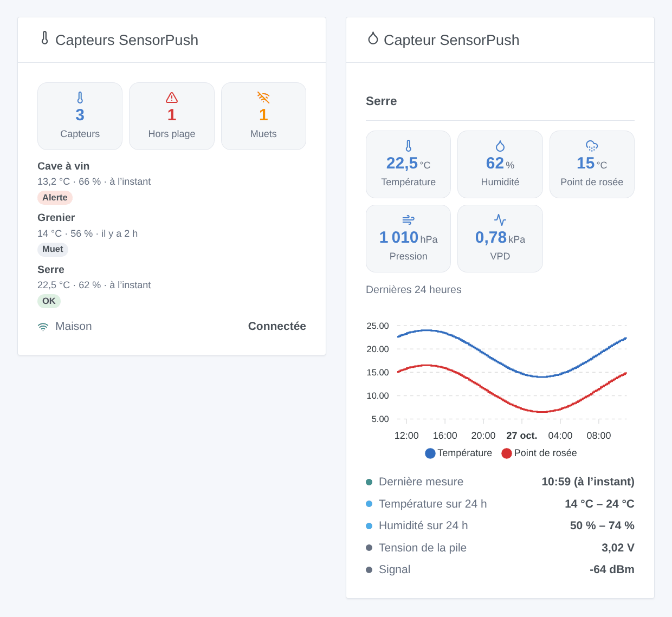Click the Connectée gateway status text

click(277, 326)
